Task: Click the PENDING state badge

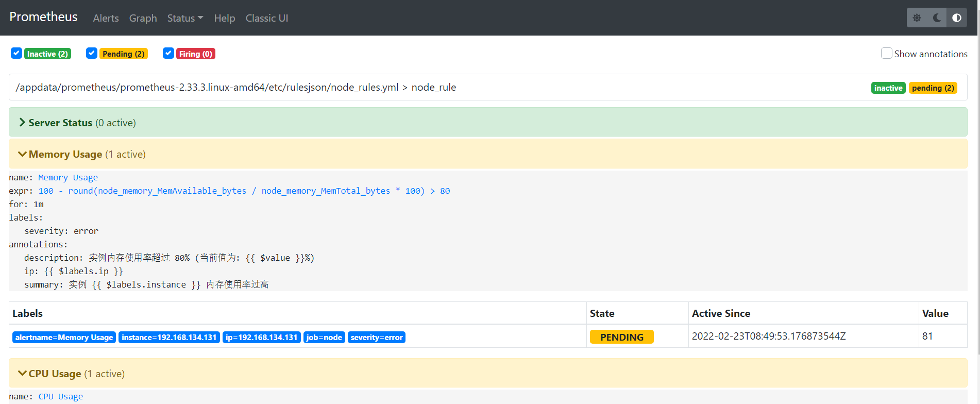Action: 622,337
